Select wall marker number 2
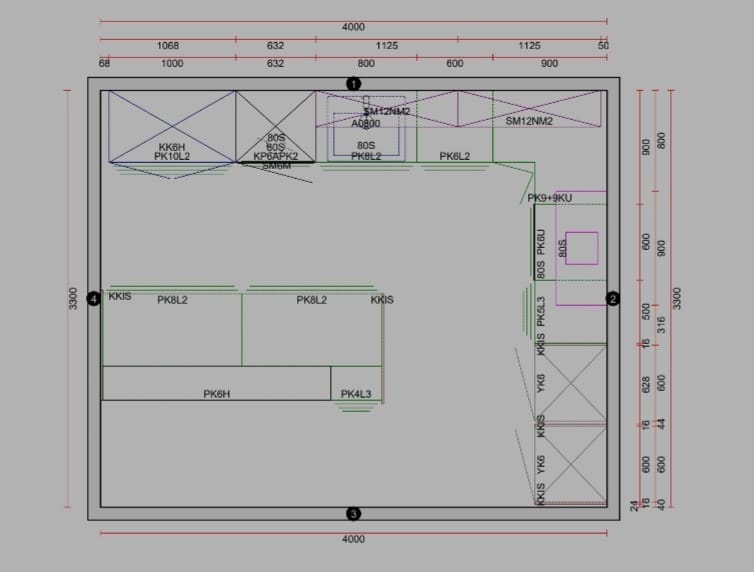Image resolution: width=754 pixels, height=572 pixels. (x=613, y=299)
